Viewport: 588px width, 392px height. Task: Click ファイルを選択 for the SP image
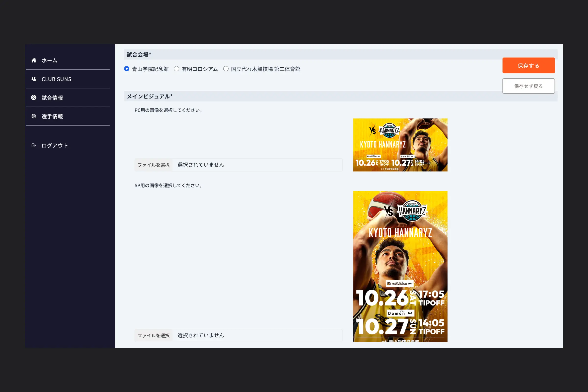[x=154, y=335]
